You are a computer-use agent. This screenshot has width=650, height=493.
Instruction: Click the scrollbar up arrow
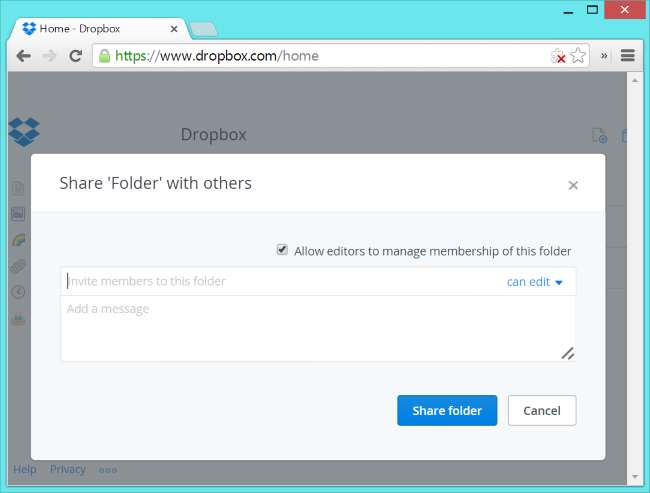[635, 80]
